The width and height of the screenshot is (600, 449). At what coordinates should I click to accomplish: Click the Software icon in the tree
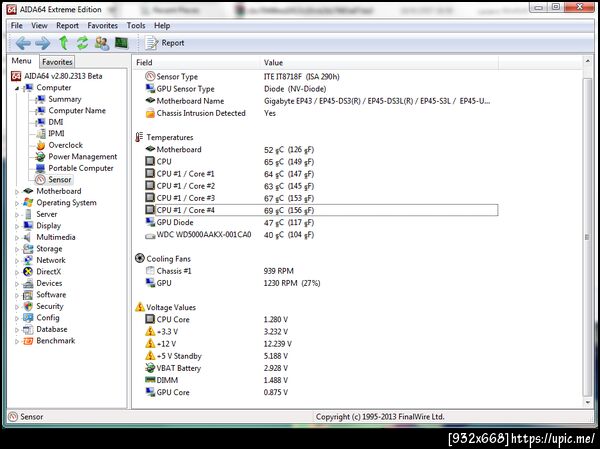pos(28,295)
